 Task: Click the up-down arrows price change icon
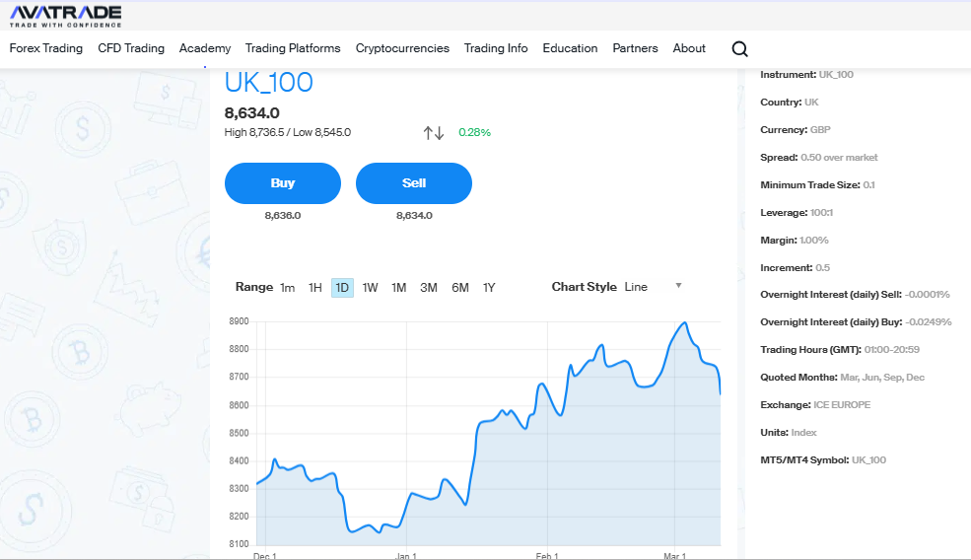pyautogui.click(x=434, y=132)
